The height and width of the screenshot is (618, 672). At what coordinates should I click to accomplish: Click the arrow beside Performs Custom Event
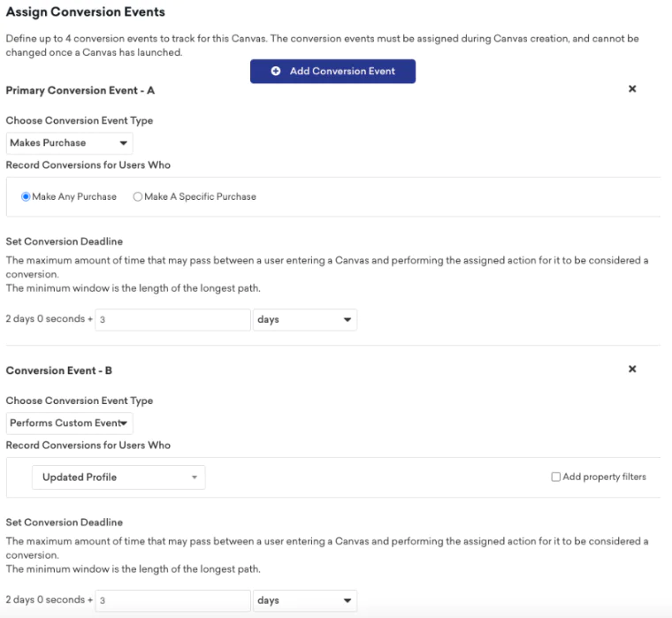[126, 423]
